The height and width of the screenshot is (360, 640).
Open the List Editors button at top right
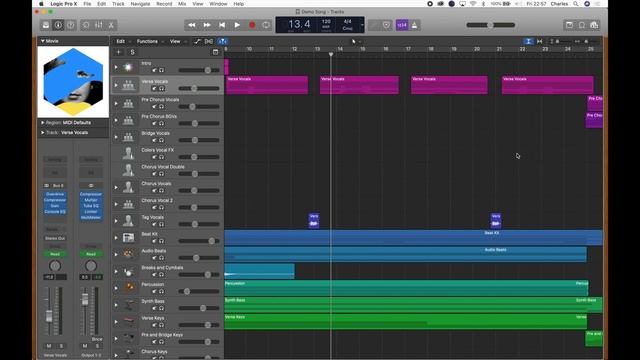pos(569,25)
